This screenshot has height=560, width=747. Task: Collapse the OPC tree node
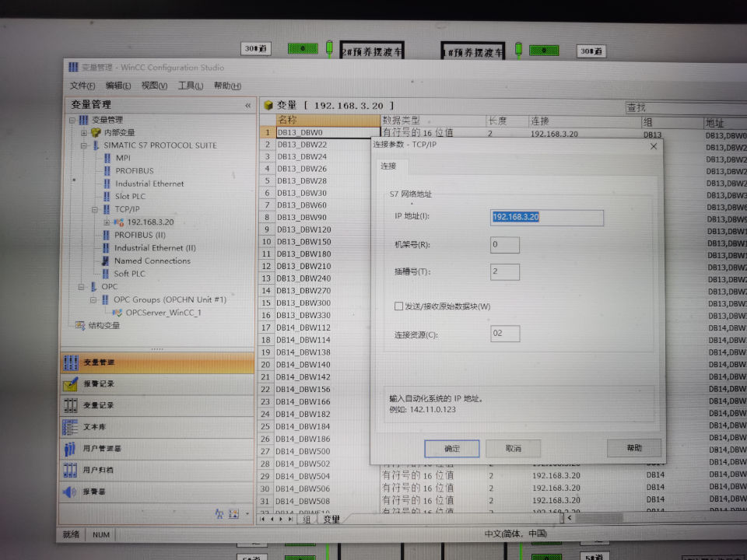point(82,287)
